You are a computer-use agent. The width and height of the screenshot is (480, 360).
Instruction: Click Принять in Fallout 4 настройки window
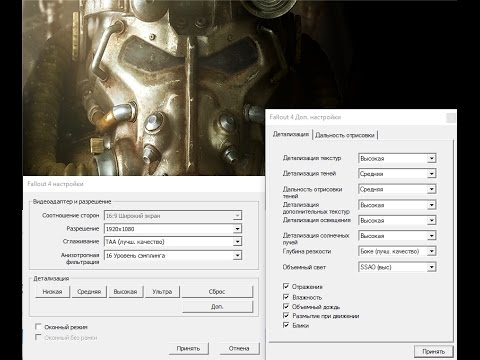[188, 348]
